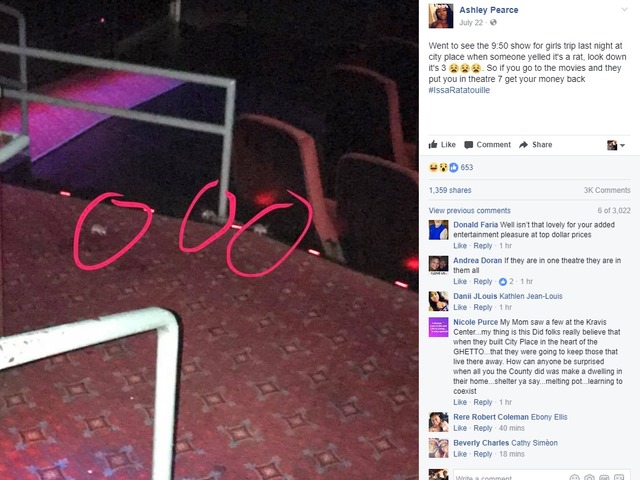Open the 3K Comments link
This screenshot has width=640, height=480.
tap(607, 190)
